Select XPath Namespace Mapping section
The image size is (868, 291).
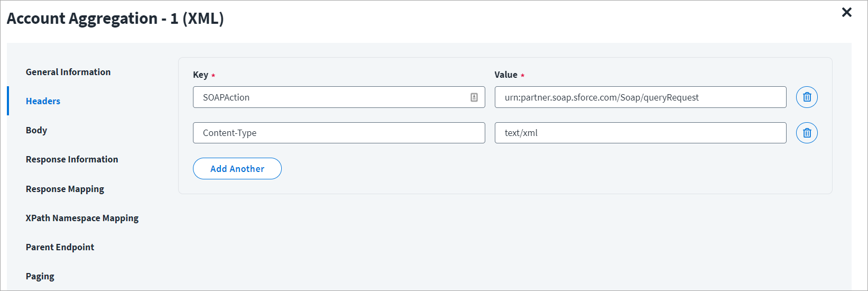tap(82, 218)
